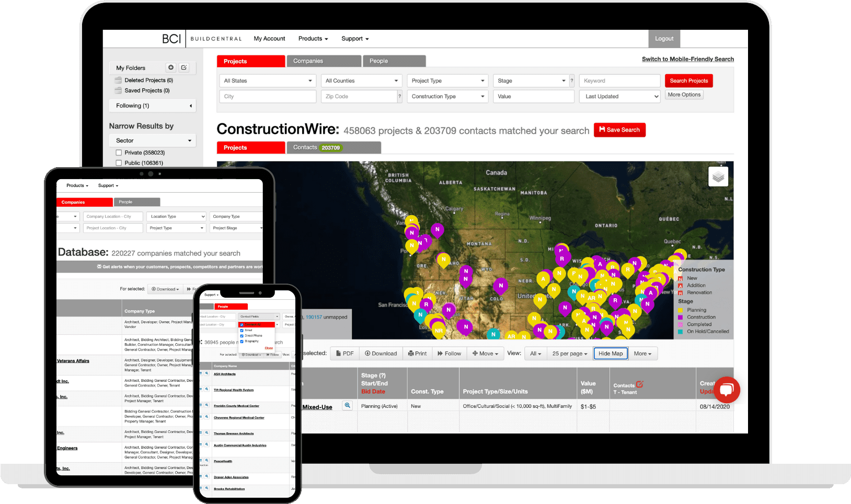Click the Print button
The image size is (851, 504).
pos(418,354)
